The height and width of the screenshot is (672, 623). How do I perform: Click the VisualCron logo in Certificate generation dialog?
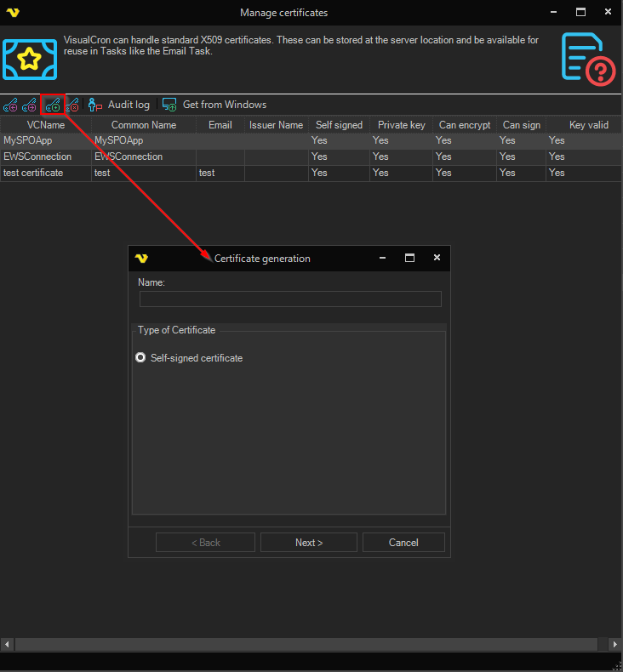click(141, 259)
